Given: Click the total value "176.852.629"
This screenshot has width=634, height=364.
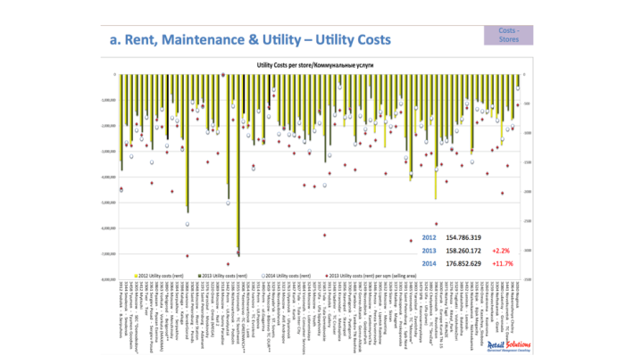Looking at the screenshot, I should [x=463, y=263].
